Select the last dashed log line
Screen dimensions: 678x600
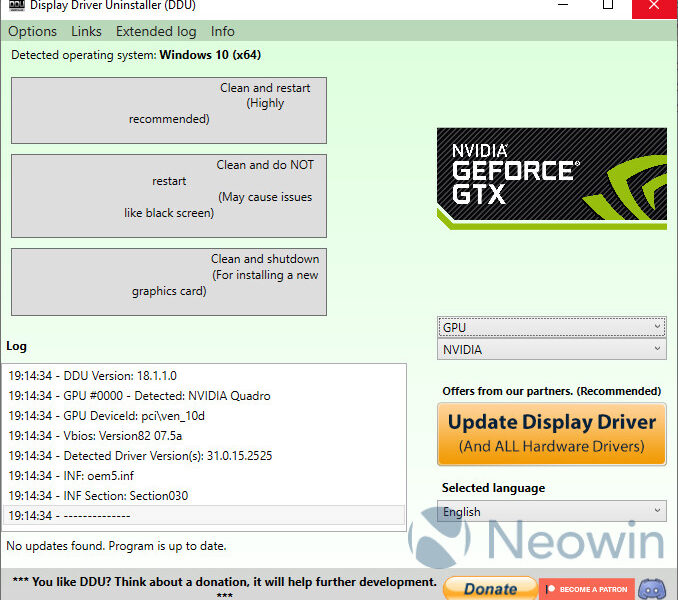[x=204, y=515]
